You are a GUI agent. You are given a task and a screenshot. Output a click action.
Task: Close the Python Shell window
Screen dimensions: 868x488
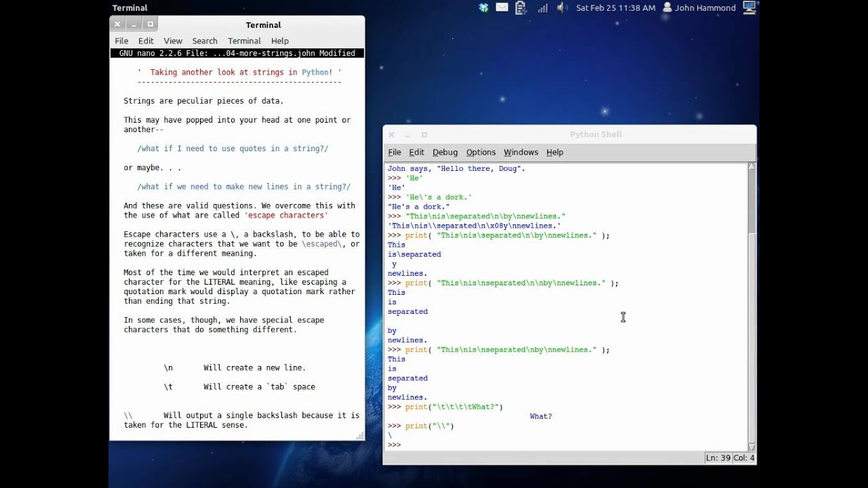(391, 135)
